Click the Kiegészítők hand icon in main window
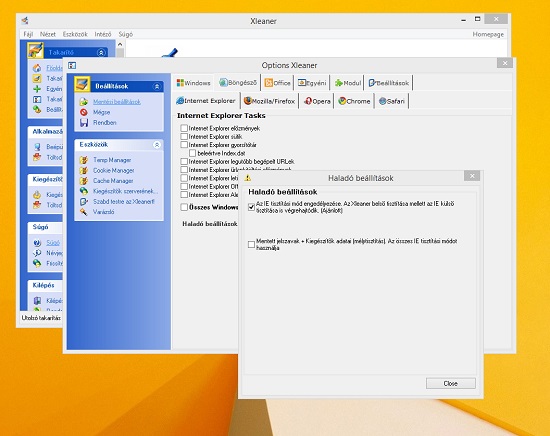Image resolution: width=550 pixels, height=436 pixels. [x=37, y=195]
